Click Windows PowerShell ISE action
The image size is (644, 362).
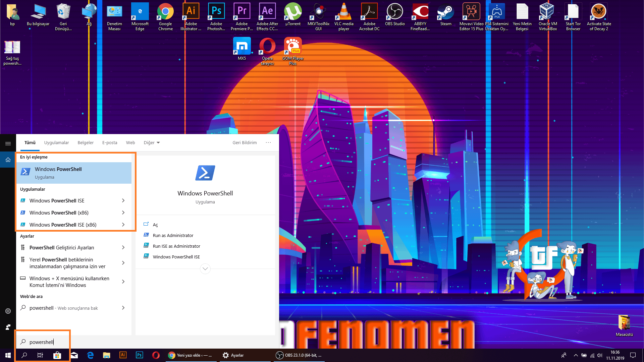pos(176,257)
